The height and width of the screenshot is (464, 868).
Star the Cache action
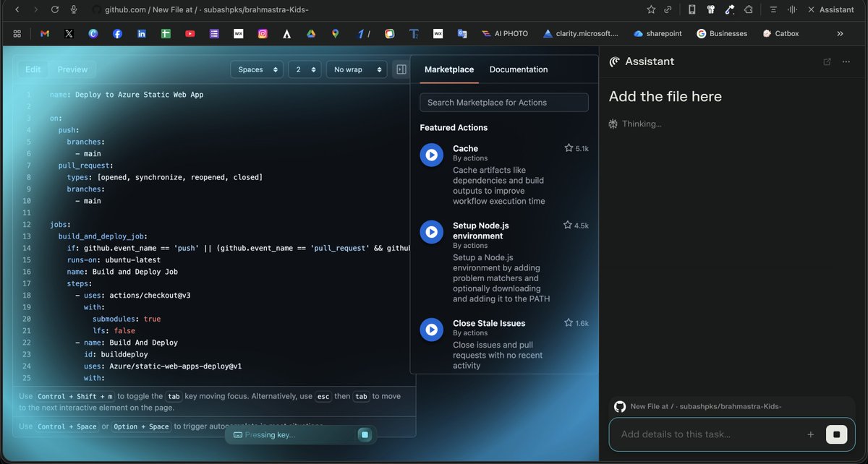[x=569, y=148]
